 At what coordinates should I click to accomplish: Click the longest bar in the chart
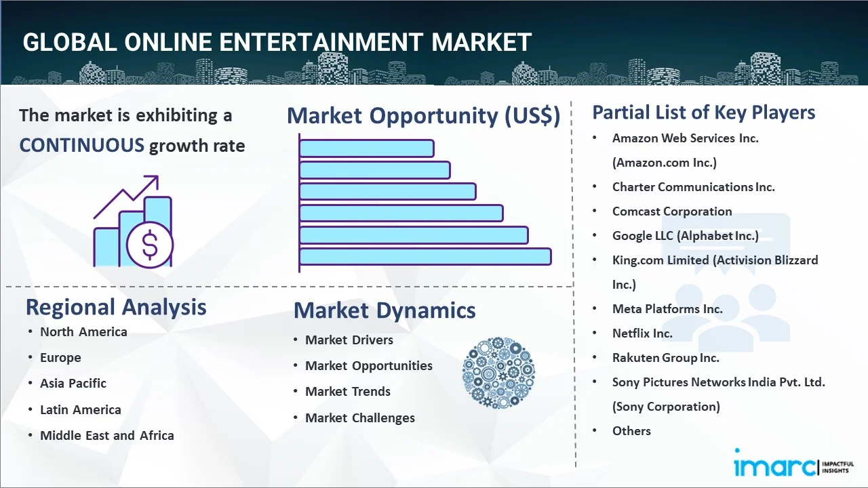[x=425, y=257]
